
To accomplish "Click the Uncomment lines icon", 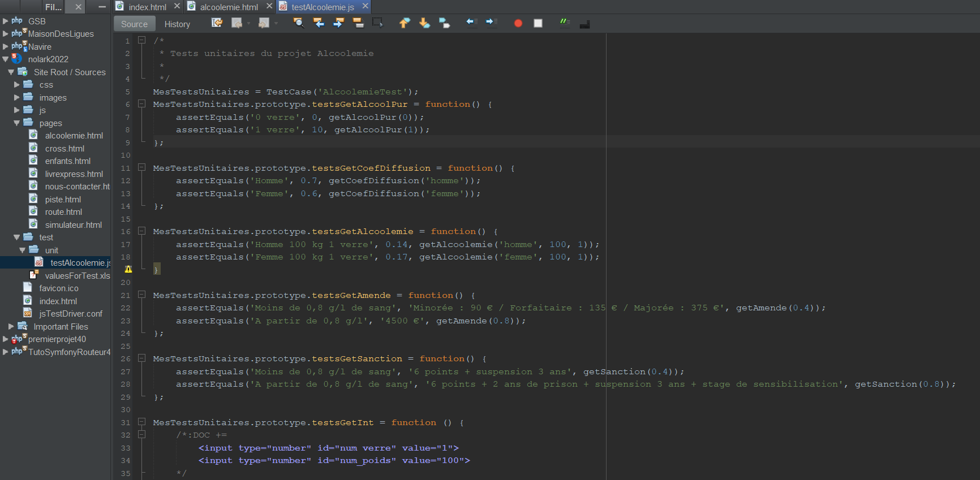I will [x=585, y=23].
